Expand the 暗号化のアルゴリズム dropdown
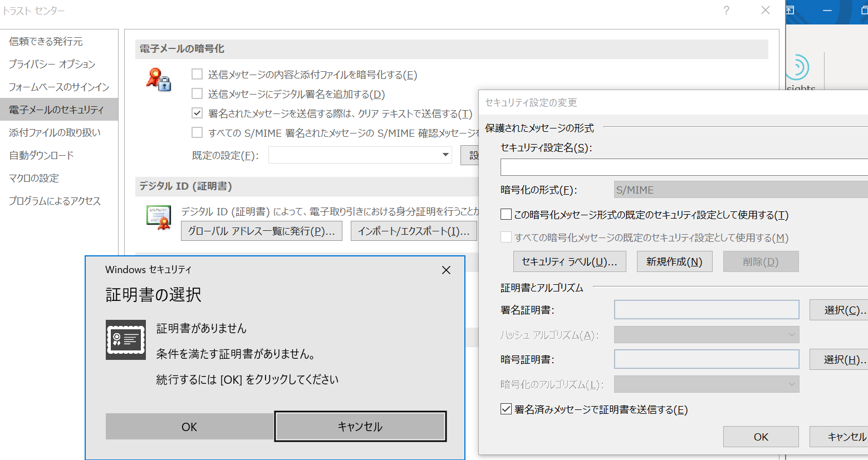Viewport: 868px width, 460px height. tap(707, 384)
